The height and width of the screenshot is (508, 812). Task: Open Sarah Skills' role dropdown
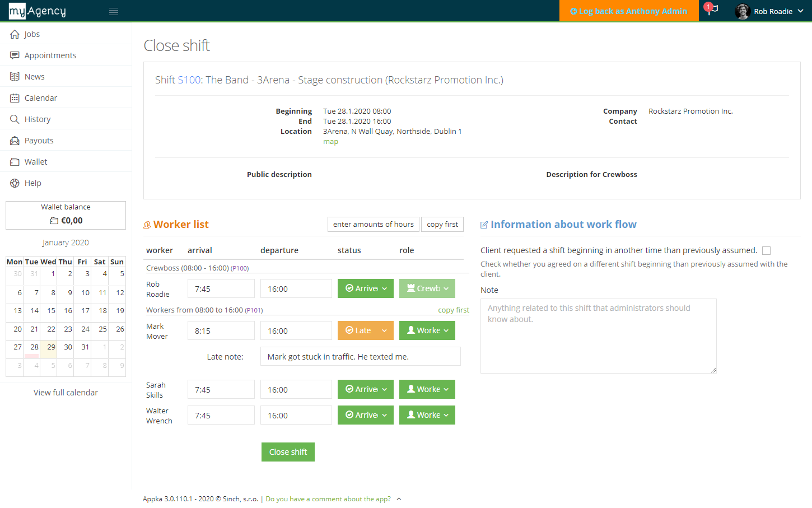[446, 389]
